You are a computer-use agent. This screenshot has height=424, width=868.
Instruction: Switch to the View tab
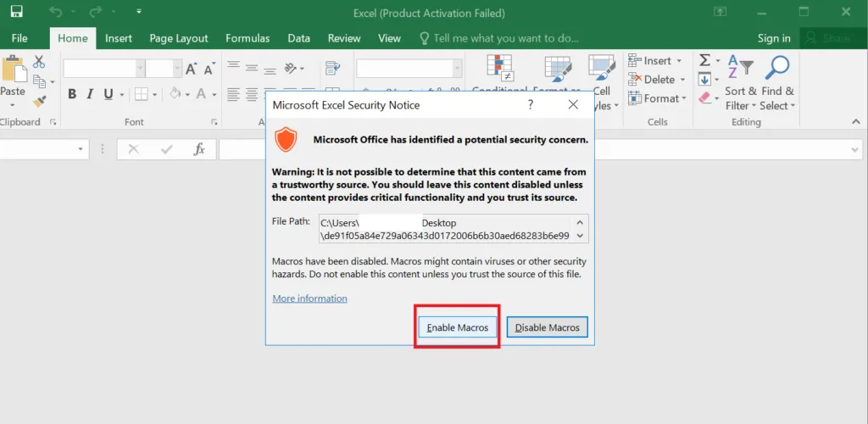pos(389,38)
